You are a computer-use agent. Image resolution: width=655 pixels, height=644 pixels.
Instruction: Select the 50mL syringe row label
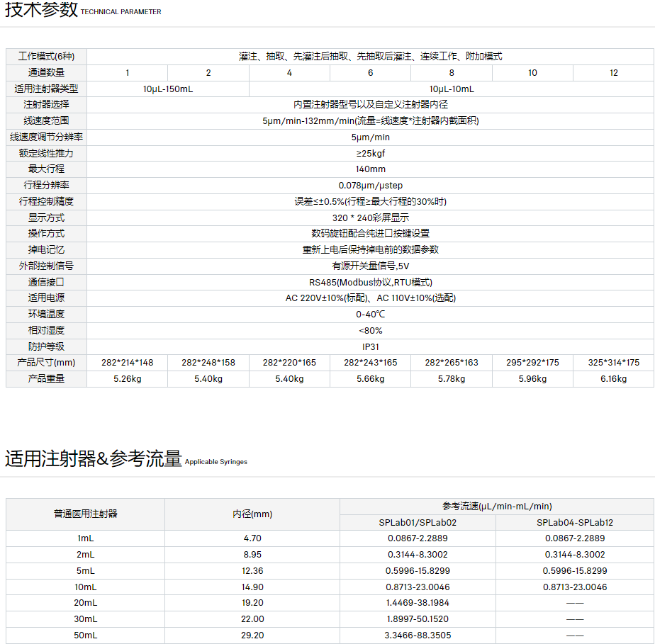point(86,635)
